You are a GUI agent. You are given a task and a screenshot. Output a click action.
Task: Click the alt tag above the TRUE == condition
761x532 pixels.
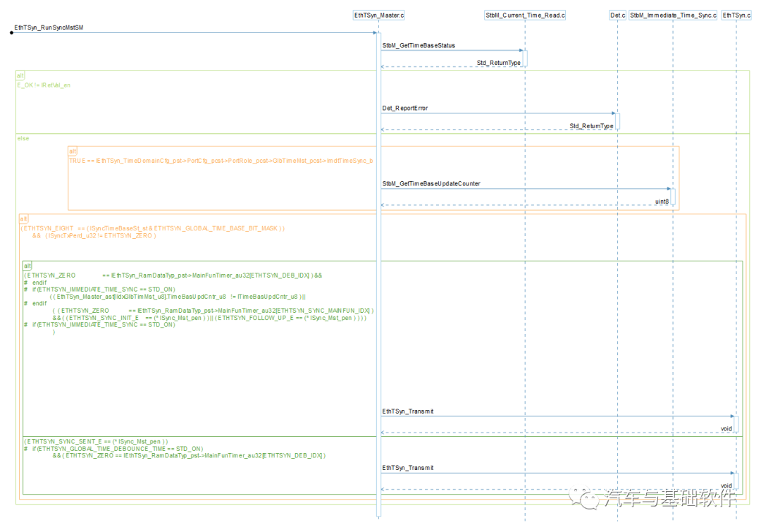point(73,151)
